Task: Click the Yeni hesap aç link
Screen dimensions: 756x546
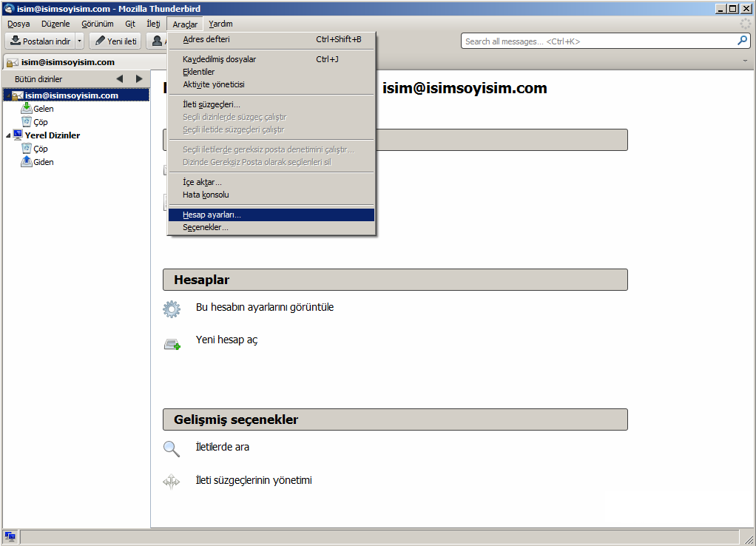Action: click(x=226, y=340)
